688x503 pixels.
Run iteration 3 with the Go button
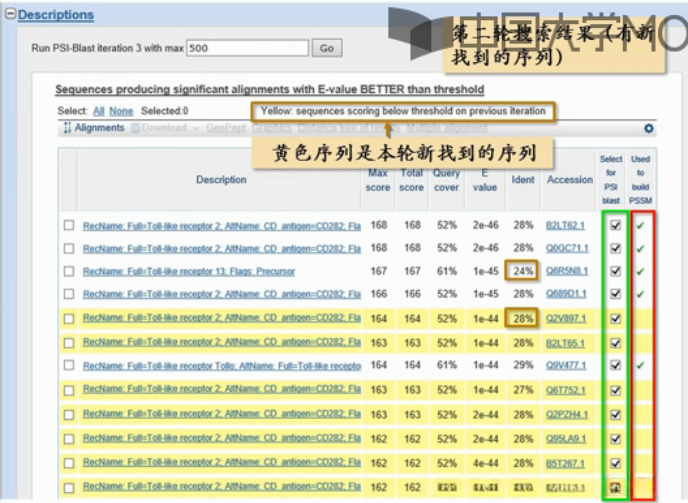click(x=326, y=48)
